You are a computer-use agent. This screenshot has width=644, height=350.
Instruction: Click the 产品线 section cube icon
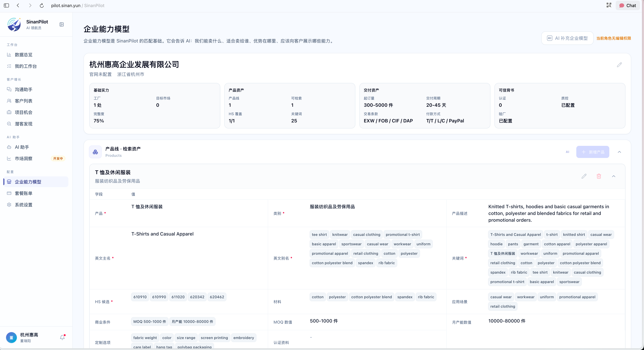tap(95, 152)
